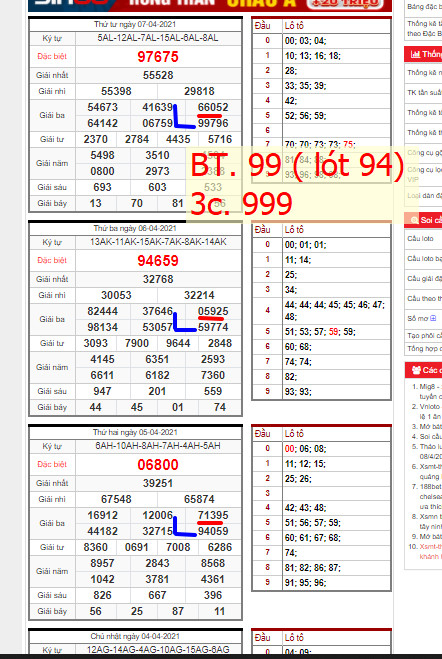Select second prize number 65874

point(199,499)
